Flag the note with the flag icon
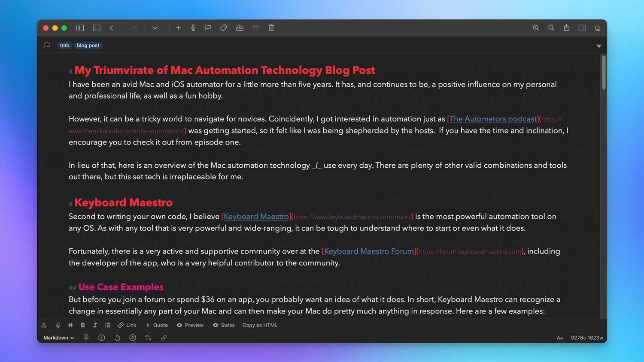The height and width of the screenshot is (362, 644). click(x=208, y=27)
